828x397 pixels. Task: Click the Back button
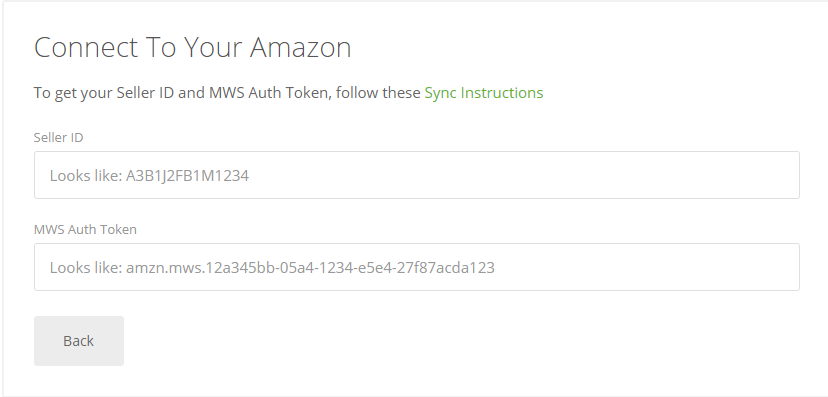click(x=79, y=341)
